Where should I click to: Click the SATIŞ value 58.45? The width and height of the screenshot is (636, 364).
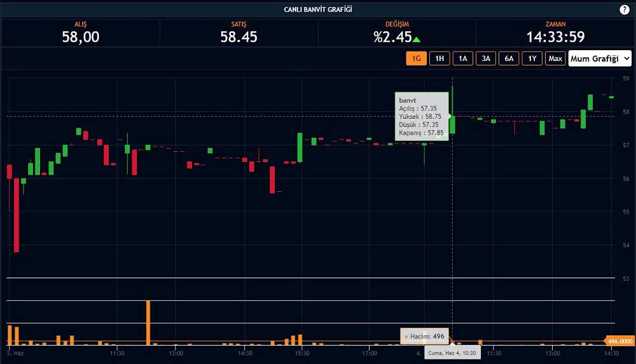(238, 37)
